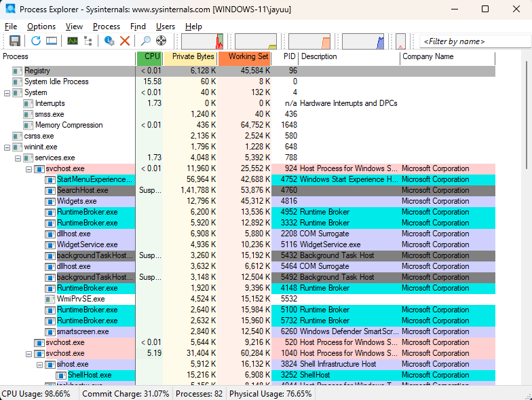Click the WmiPrvSE.exe process icon
The height and width of the screenshot is (400, 532).
tap(50, 299)
